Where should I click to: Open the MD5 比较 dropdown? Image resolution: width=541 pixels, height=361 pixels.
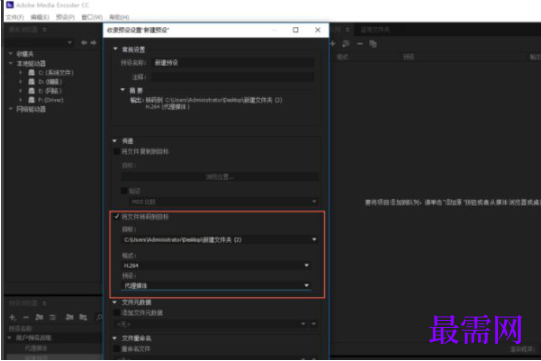click(x=223, y=202)
